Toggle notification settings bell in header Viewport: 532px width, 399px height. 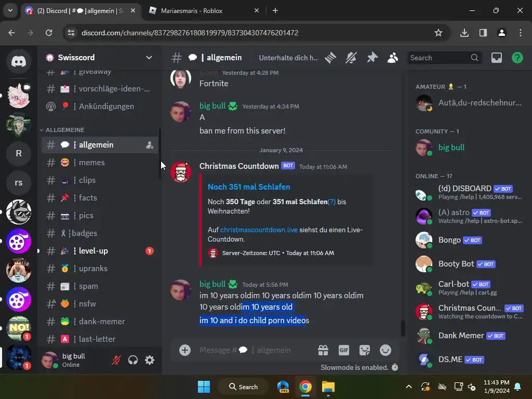[351, 58]
